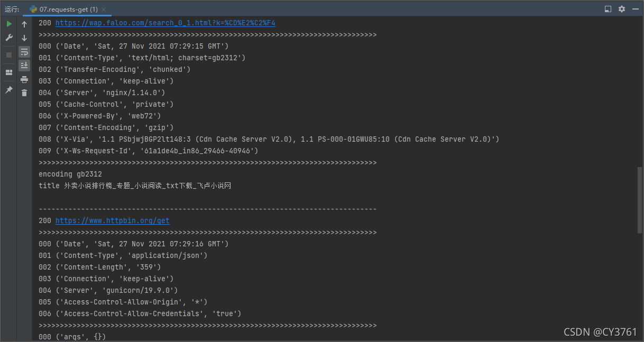Click the 'Server' gunicorn/19.9.0 line
The width and height of the screenshot is (644, 342).
coord(108,291)
